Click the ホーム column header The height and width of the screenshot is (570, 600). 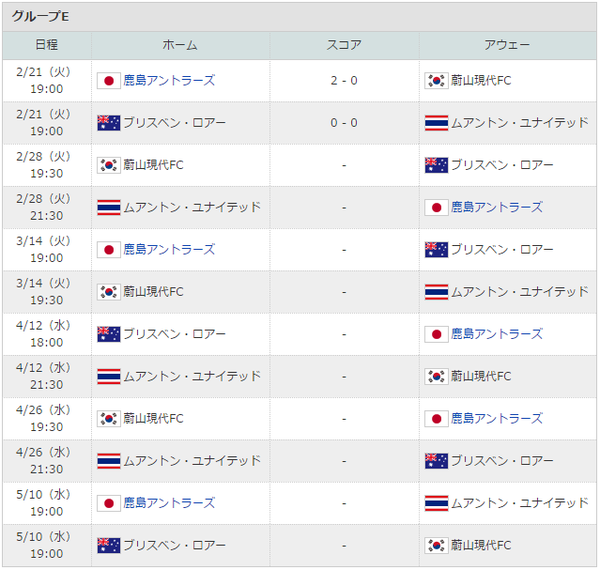coord(180,45)
